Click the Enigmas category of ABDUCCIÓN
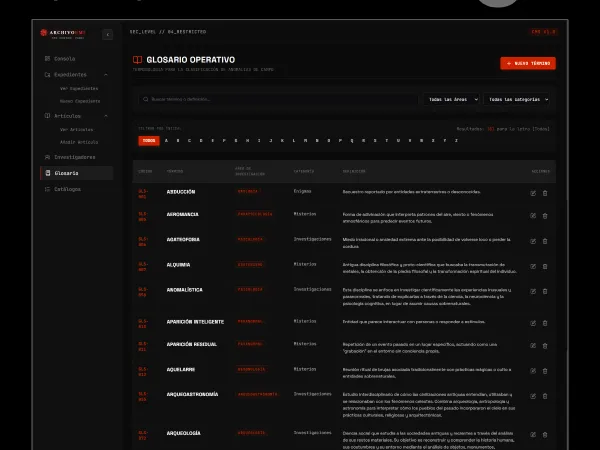 (302, 191)
